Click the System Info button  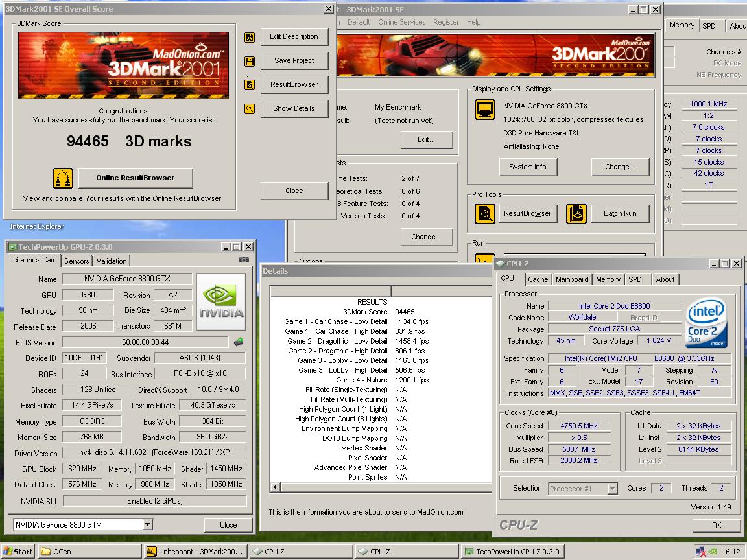[528, 167]
